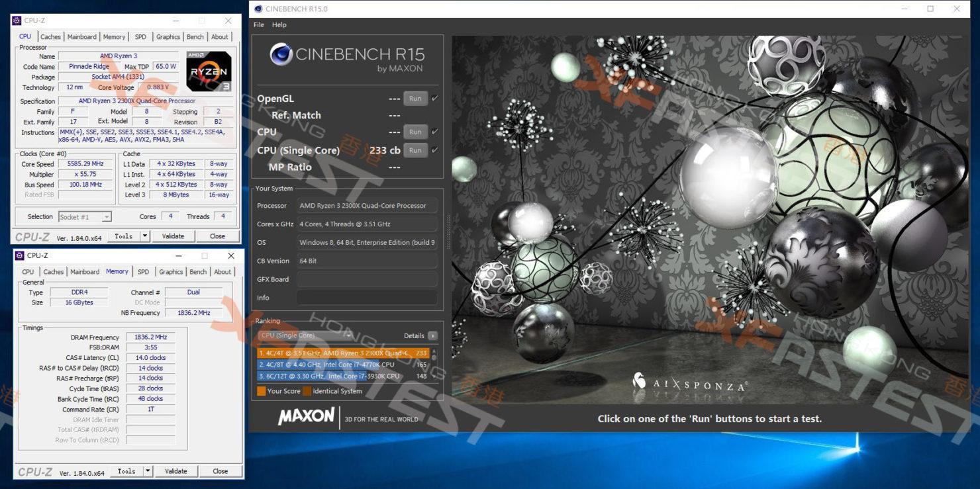Viewport: 980px width, 489px height.
Task: Click the Cores x GHz field in Cinebench
Action: 367,224
